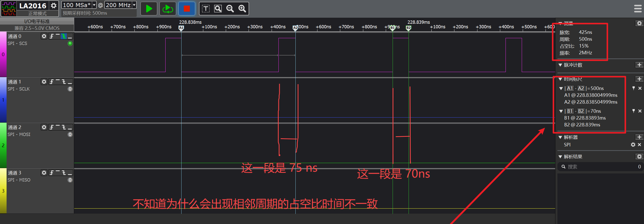
Task: Toggle falling edge trigger on channel 1
Action: [64, 82]
